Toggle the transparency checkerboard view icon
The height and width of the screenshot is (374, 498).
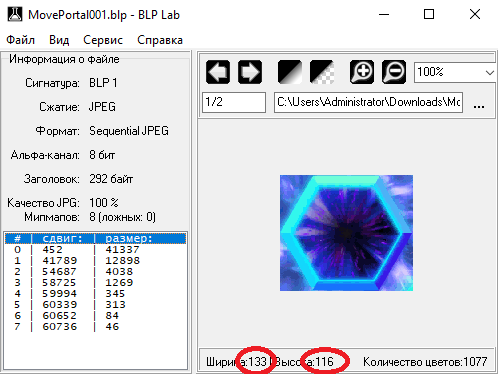322,72
